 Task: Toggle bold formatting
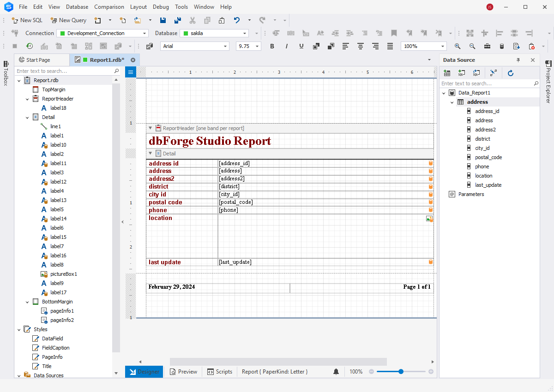(x=272, y=46)
